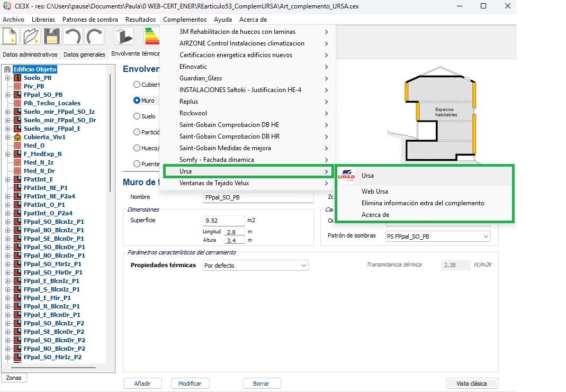Viewport: 566px width, 392px height.
Task: Save project with floppy disk icon
Action: 52,36
